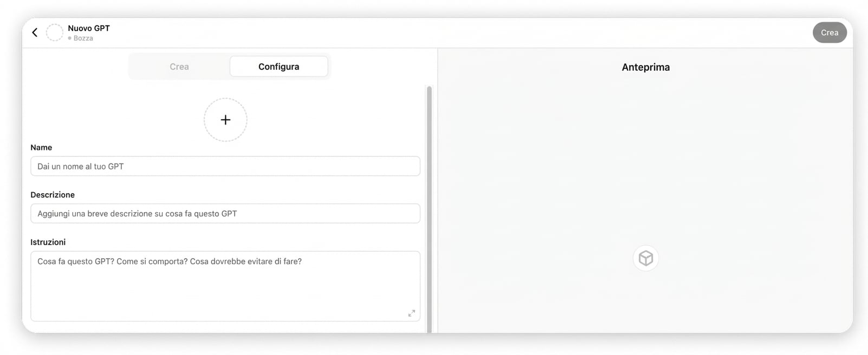Click the empty area of the preview pane

645,162
